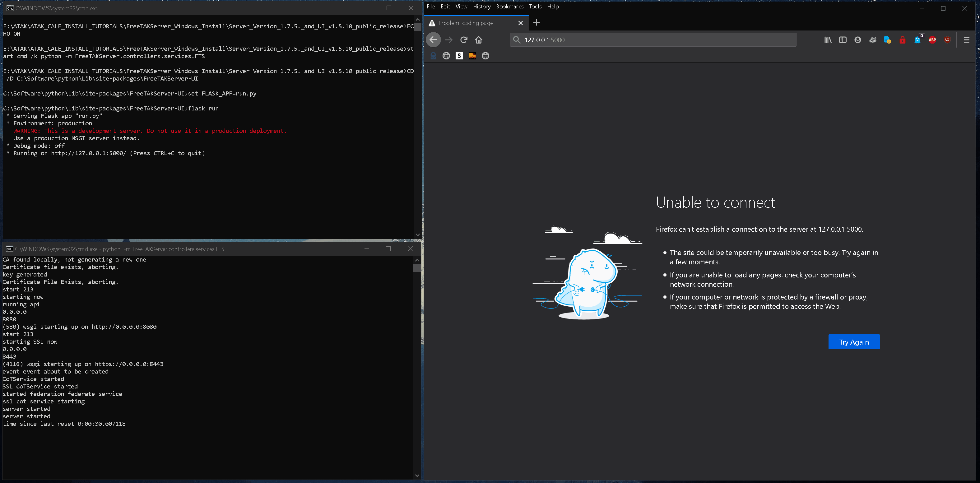Open the History menu in Firefox
Viewport: 980px width, 483px height.
(482, 7)
